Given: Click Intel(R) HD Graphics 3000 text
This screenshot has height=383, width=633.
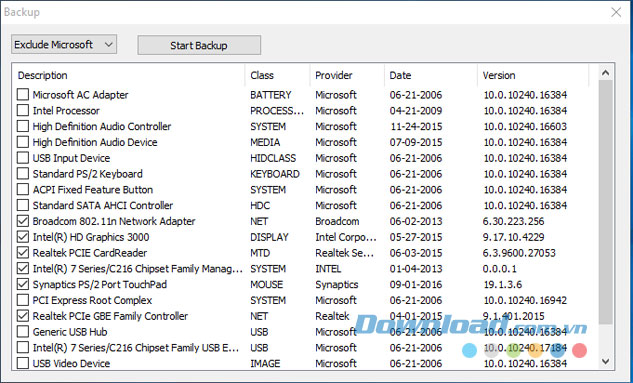Looking at the screenshot, I should (91, 237).
